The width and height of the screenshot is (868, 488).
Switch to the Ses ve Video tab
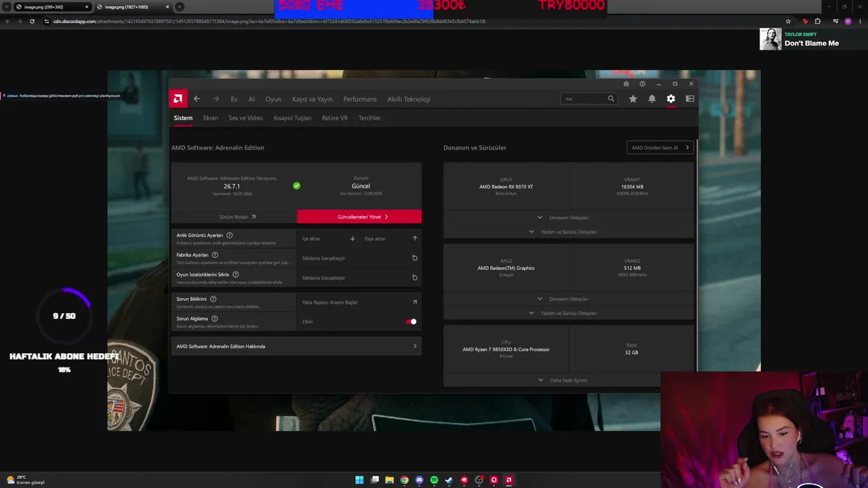[245, 118]
